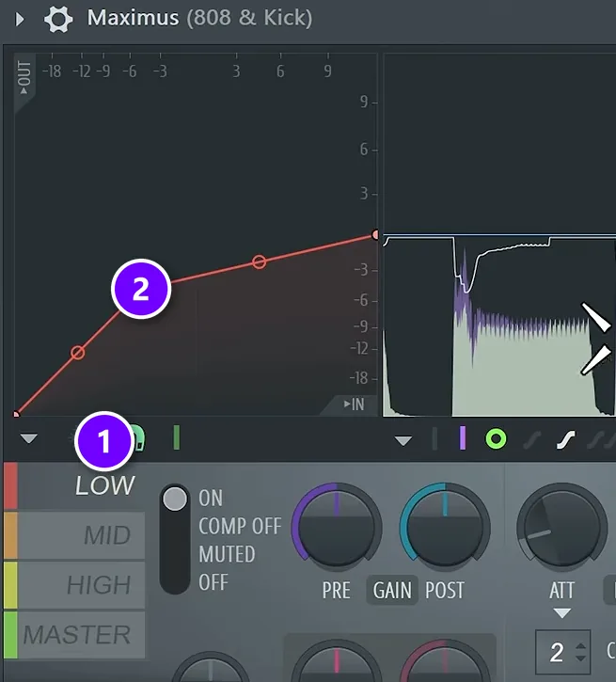Viewport: 616px width, 682px height.
Task: Increase the value in the 2 box
Action: [x=580, y=646]
